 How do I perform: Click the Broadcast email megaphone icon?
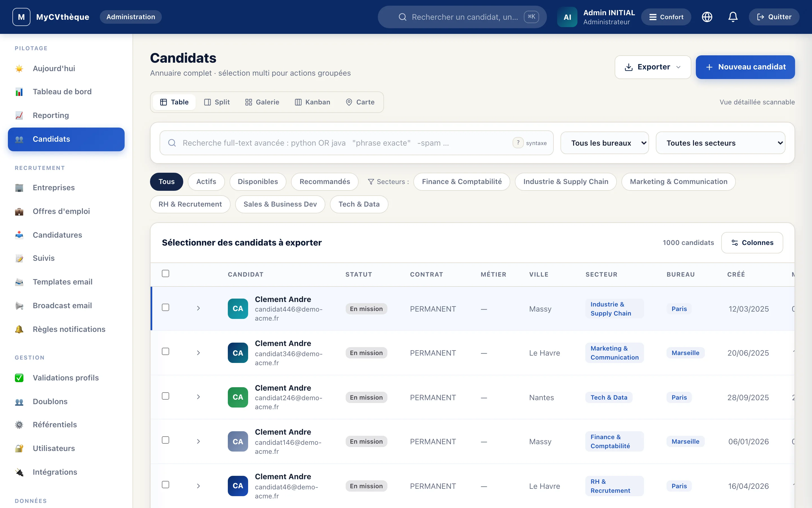(x=19, y=305)
